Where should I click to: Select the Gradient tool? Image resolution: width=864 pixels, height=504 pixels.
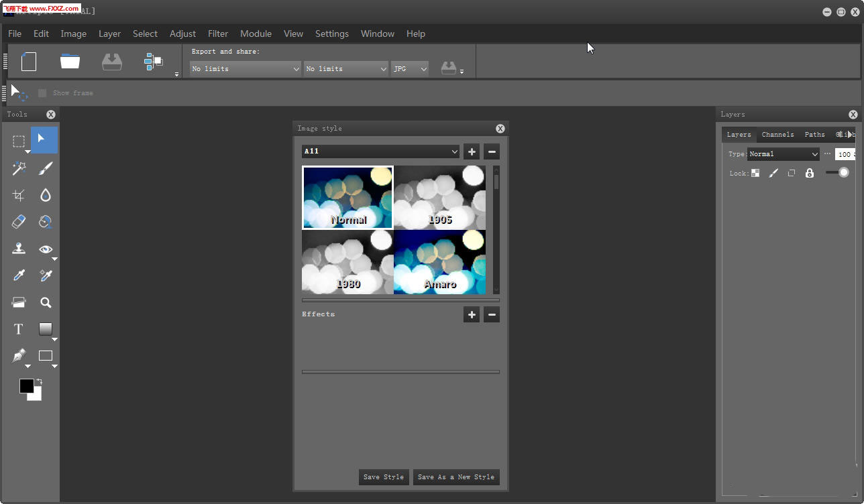tap(45, 329)
